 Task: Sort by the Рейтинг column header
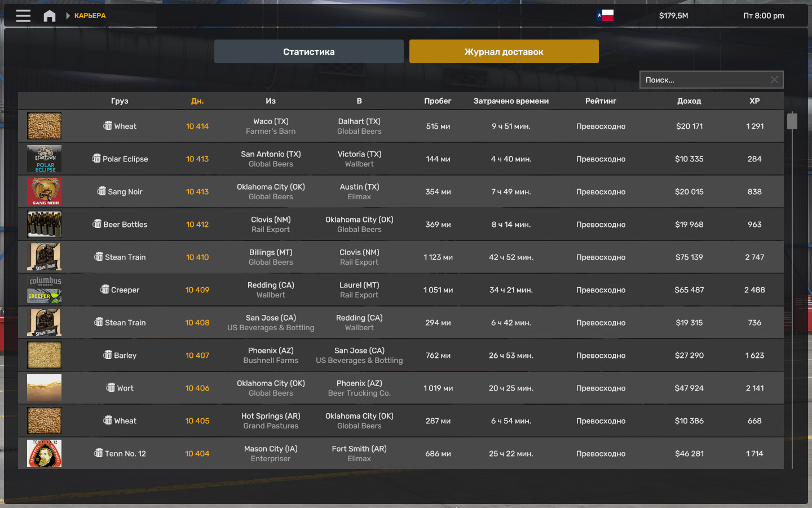[x=601, y=101]
